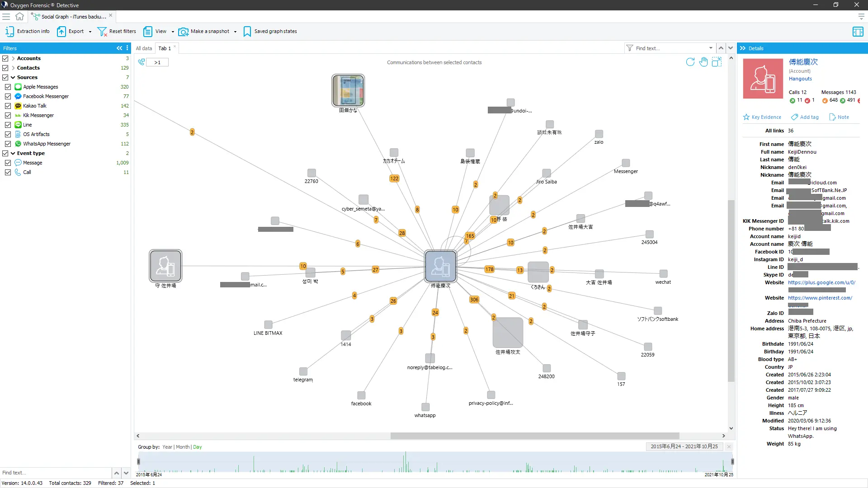Uncheck the Kakao Talk source checkbox
Screen dimensions: 868x488
point(8,106)
